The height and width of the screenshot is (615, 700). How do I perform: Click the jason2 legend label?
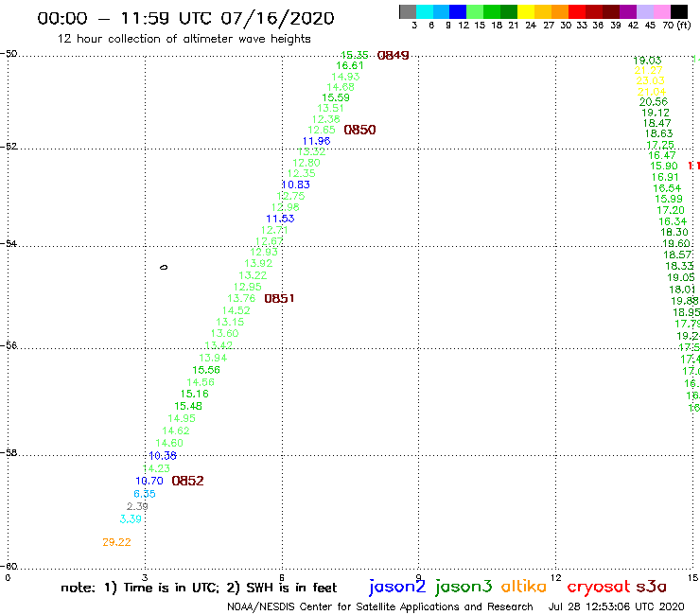[x=397, y=587]
